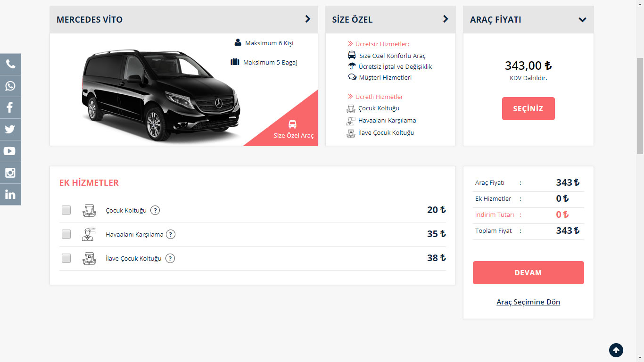The width and height of the screenshot is (644, 362).
Task: Open help tooltip for İlave Çocuk Koltuğu
Action: (170, 258)
